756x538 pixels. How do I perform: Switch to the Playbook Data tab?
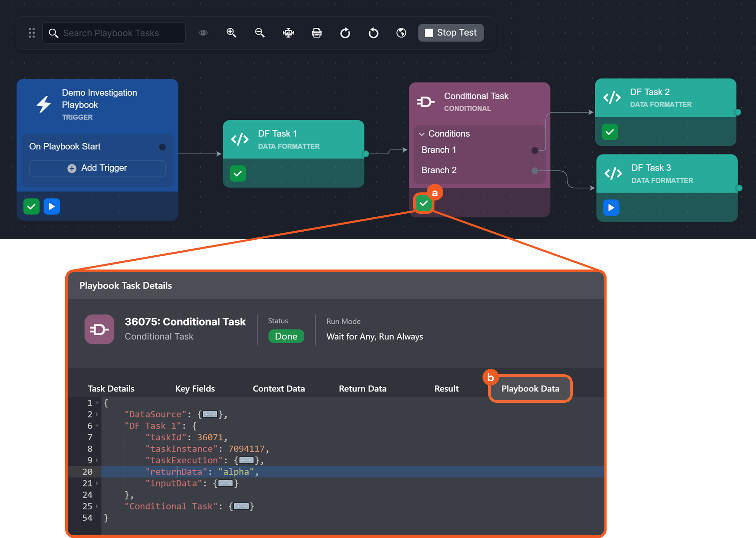point(530,389)
